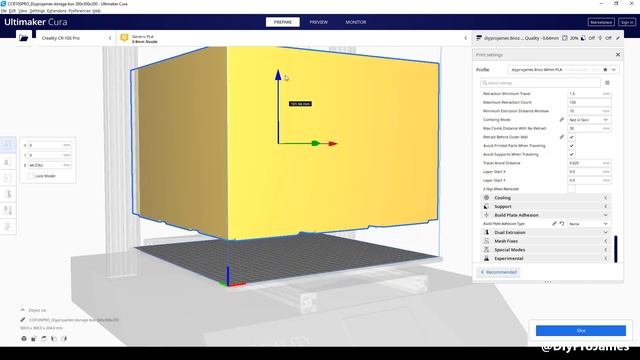The width and height of the screenshot is (640, 360).
Task: Expand the Experimental category
Action: tap(546, 258)
